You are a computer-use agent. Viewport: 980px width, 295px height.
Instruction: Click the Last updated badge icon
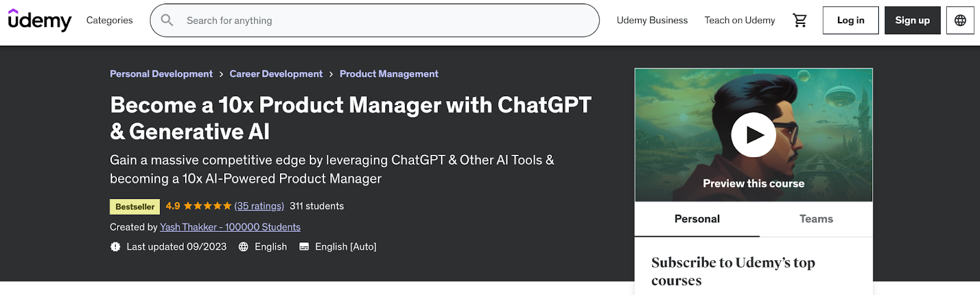click(115, 247)
